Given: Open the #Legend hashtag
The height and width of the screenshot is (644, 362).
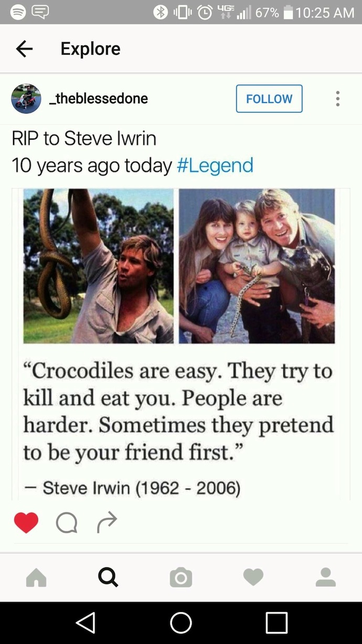Looking at the screenshot, I should 215,166.
